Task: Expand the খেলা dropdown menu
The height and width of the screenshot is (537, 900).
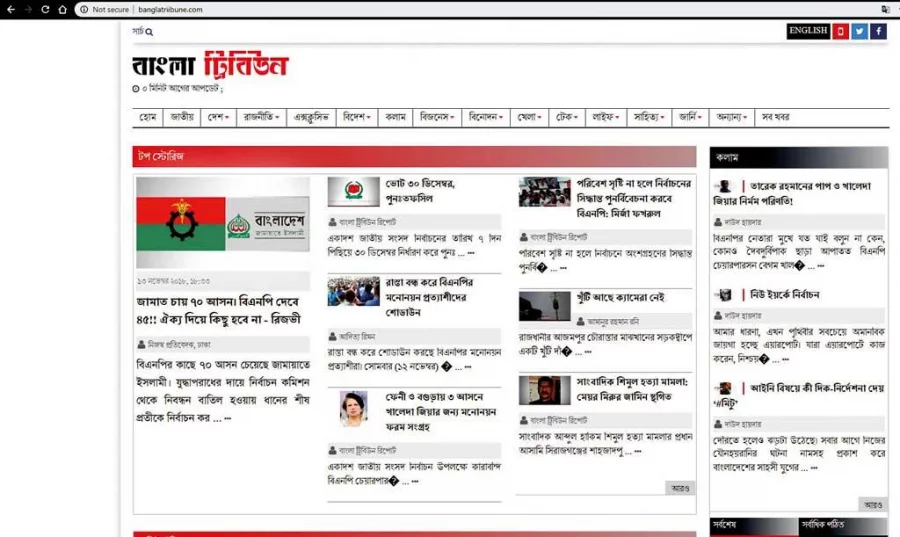Action: click(x=529, y=117)
